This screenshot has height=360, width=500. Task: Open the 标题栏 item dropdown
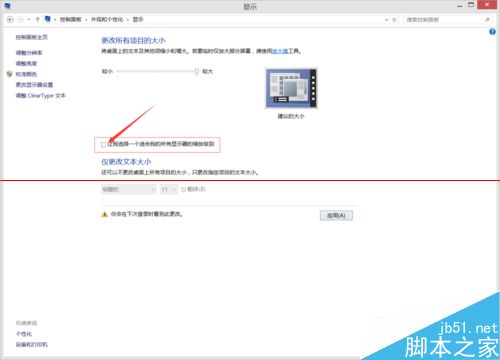(128, 189)
